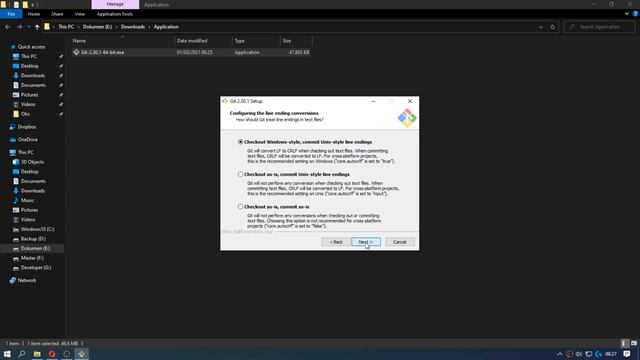Switch to large icons view button
Image resolution: width=640 pixels, height=360 pixels.
click(634, 343)
